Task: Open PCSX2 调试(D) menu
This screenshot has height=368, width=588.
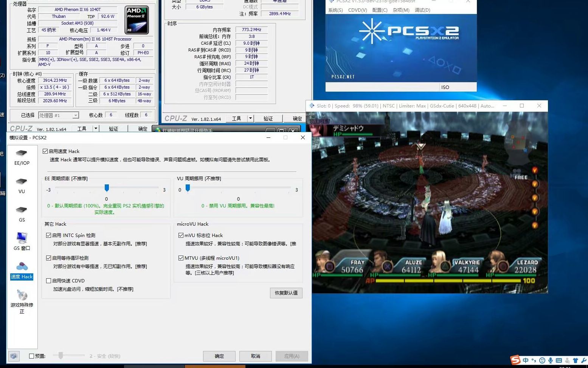Action: coord(422,10)
